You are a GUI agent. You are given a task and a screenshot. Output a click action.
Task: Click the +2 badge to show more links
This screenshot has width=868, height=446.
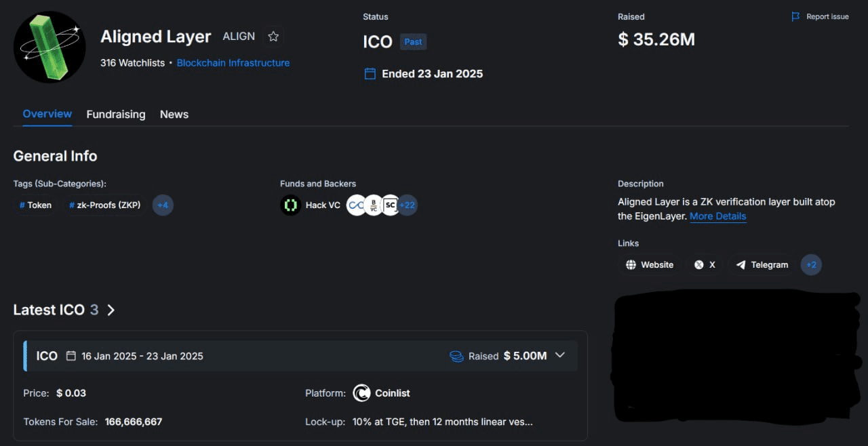pos(811,264)
